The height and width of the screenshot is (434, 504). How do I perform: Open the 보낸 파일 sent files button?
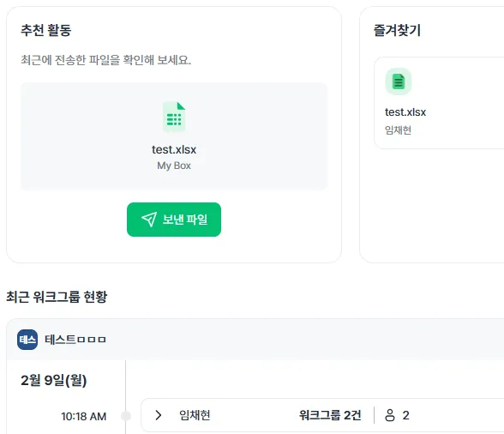[174, 220]
